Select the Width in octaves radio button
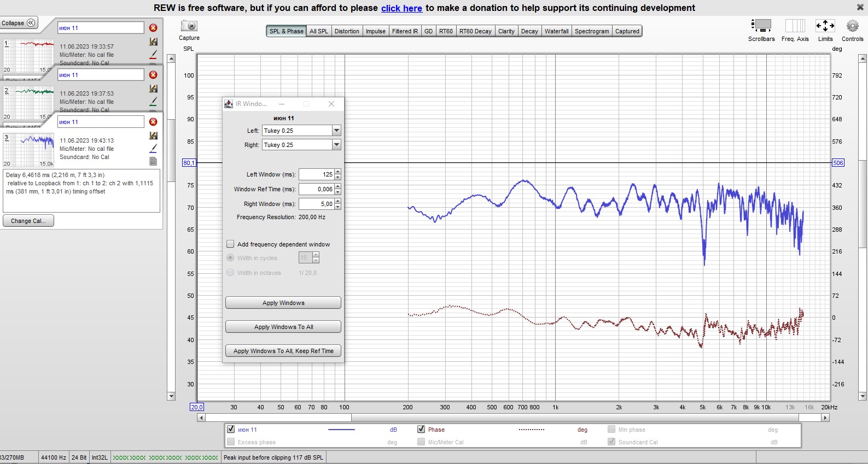 (x=230, y=273)
